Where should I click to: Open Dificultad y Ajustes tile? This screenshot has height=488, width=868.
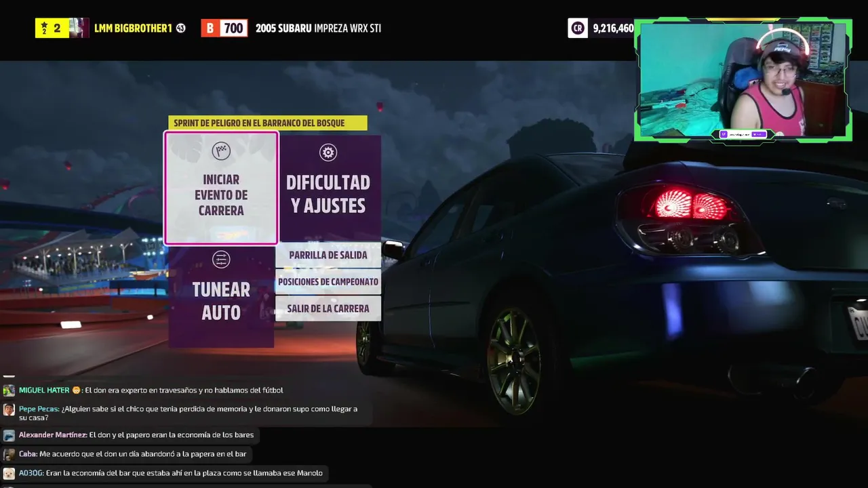point(328,188)
